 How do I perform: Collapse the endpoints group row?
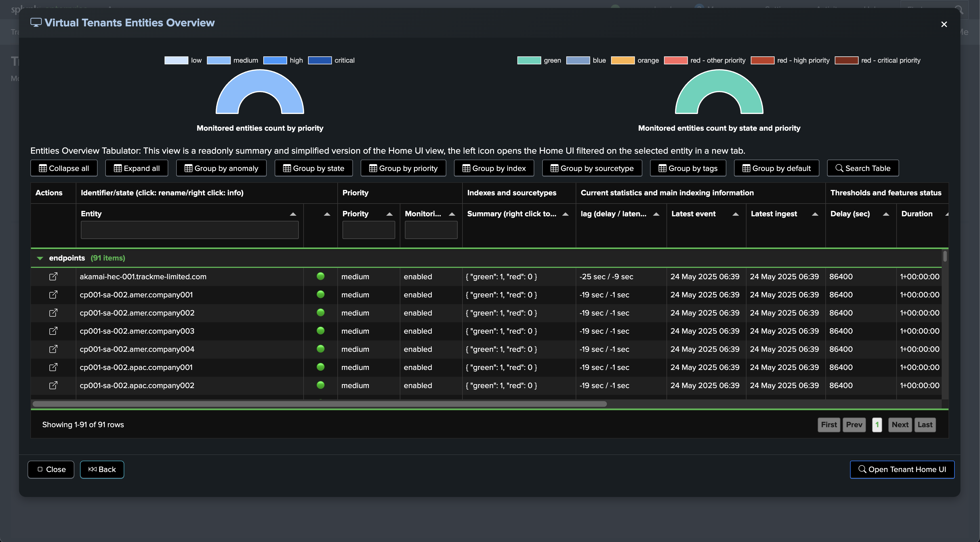click(40, 258)
